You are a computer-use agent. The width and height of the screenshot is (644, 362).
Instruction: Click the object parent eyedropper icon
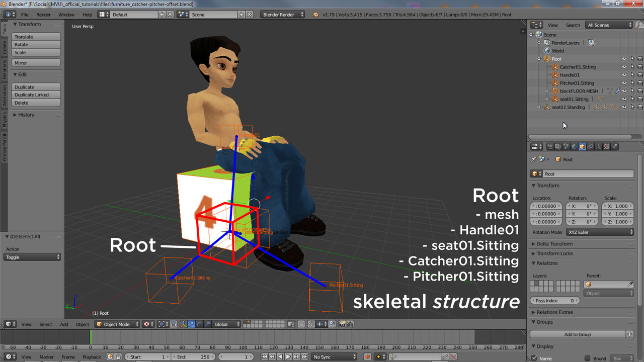click(630, 285)
